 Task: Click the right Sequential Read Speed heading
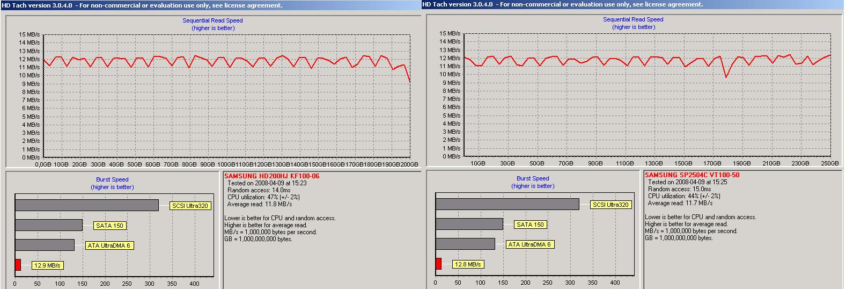tap(633, 19)
